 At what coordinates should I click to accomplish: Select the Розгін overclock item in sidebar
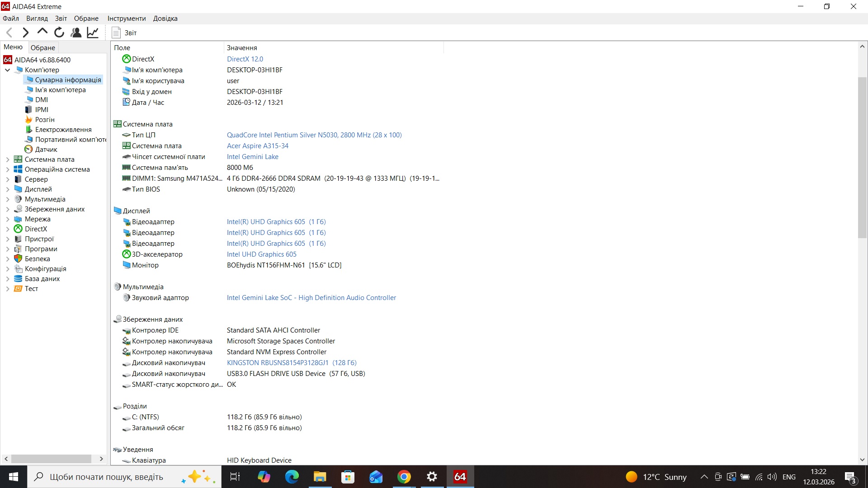(44, 119)
